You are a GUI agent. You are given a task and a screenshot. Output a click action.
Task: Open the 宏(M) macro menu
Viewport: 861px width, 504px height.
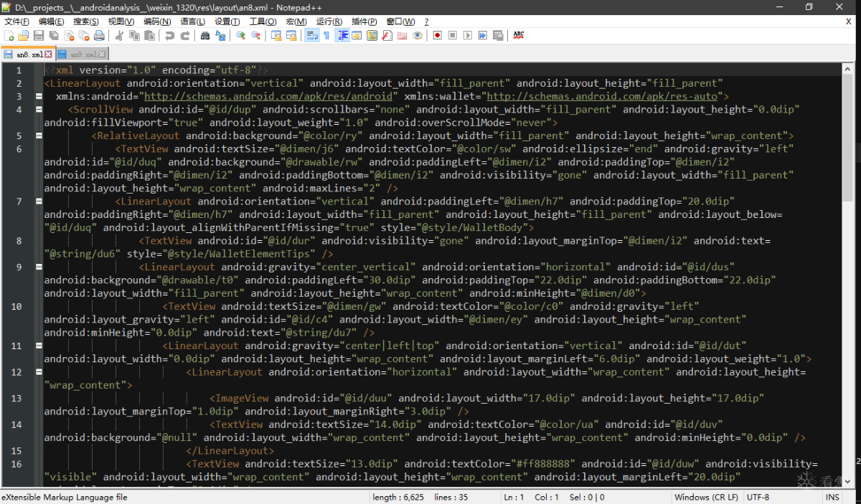[x=296, y=22]
